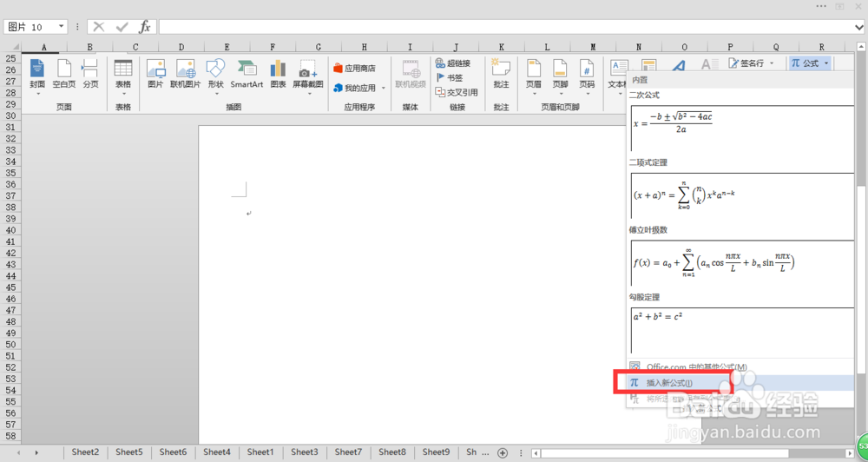Expand the 屏幕截图 dropdown arrow
Screen dimensions: 868x462
(x=308, y=94)
